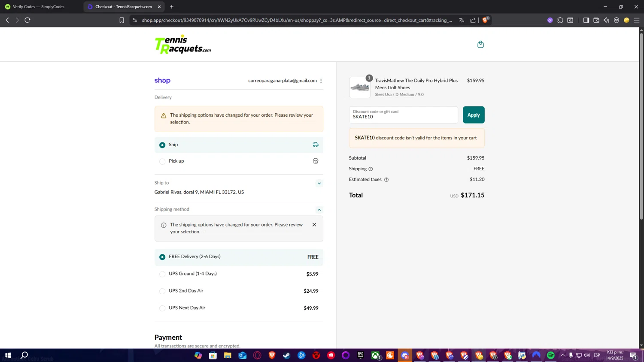Click the browser address bar URL
644x362 pixels.
297,20
